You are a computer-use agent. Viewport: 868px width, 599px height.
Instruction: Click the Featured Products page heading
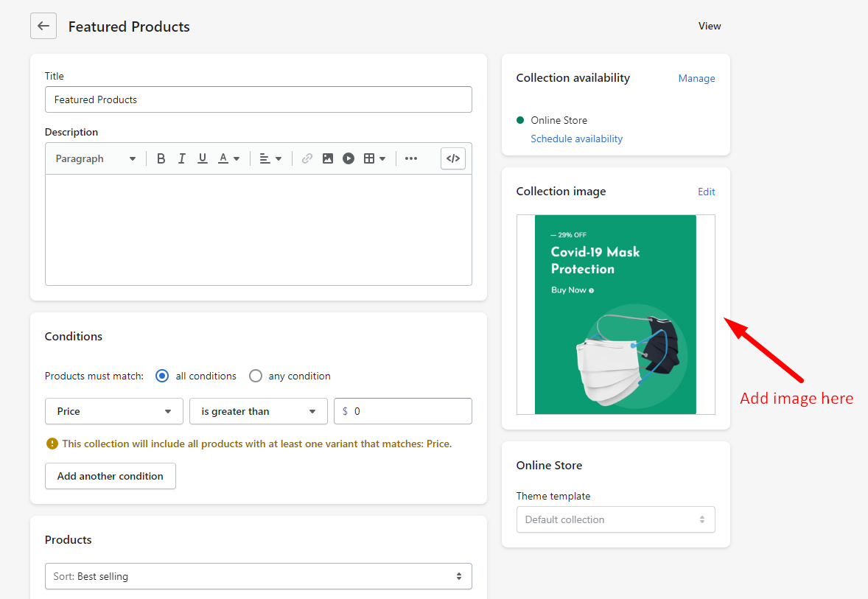coord(129,27)
